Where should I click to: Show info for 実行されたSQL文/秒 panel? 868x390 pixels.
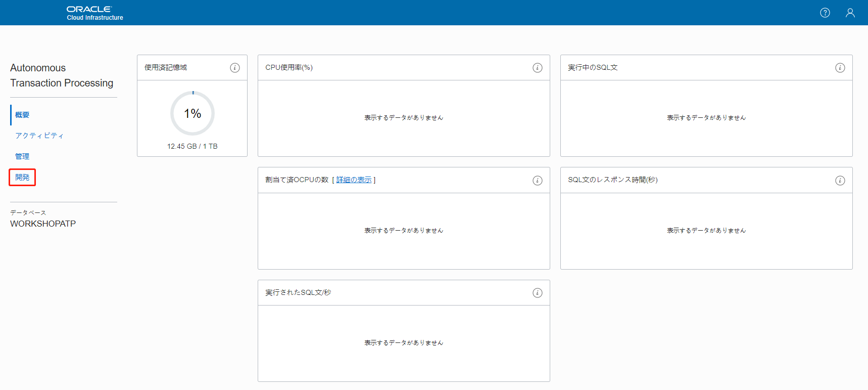[537, 293]
